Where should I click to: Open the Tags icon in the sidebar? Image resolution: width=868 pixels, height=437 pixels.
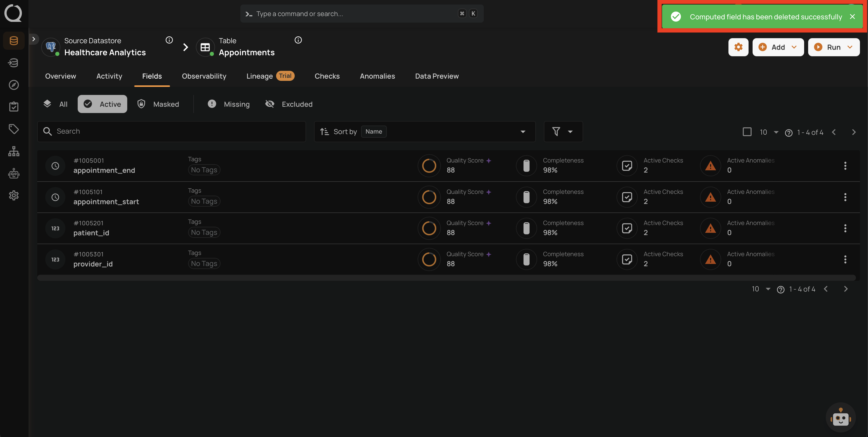[14, 129]
